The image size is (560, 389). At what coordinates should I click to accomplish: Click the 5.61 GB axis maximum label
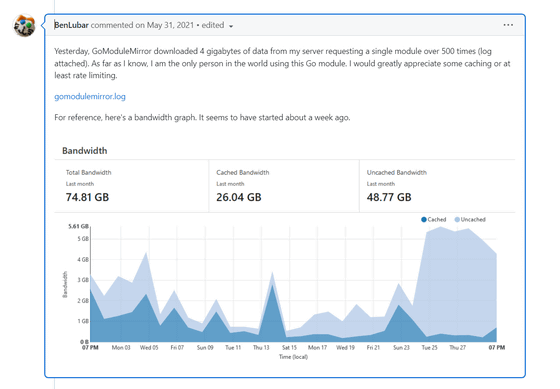coord(78,226)
